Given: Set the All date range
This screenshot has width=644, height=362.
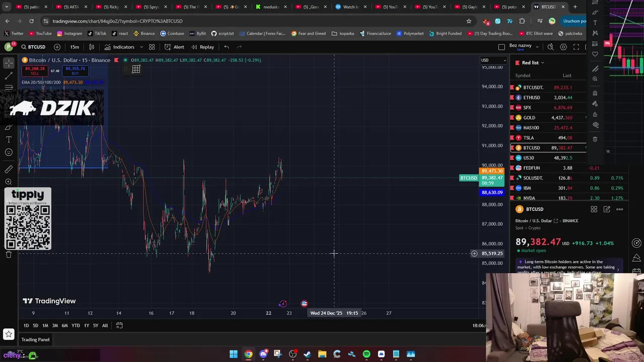Looking at the screenshot, I should pos(105,326).
